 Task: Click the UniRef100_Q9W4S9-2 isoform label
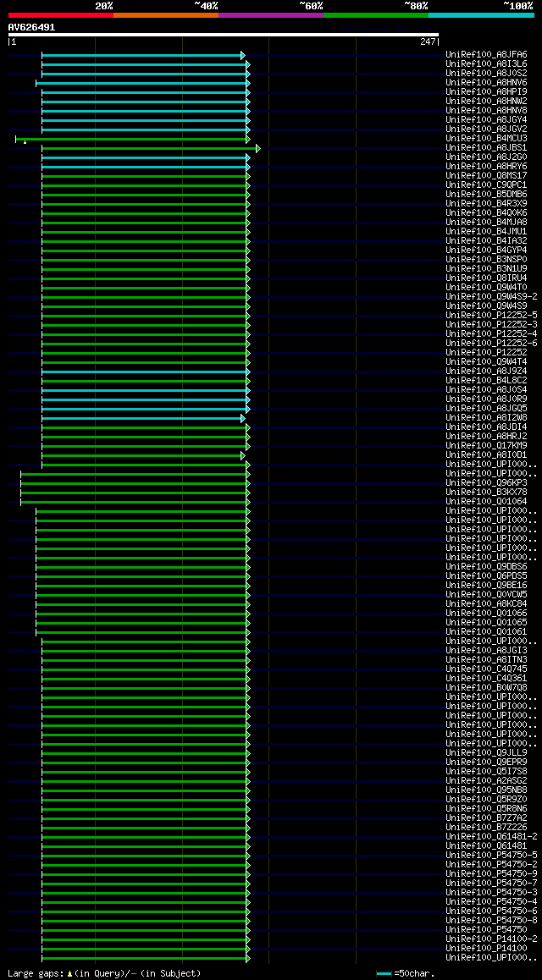click(x=491, y=296)
